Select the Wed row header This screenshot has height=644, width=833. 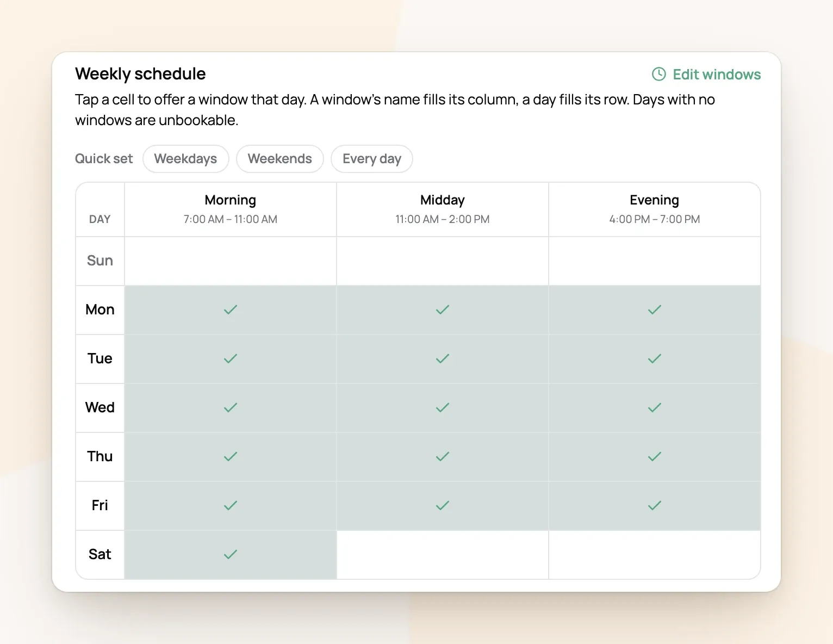[x=100, y=408]
